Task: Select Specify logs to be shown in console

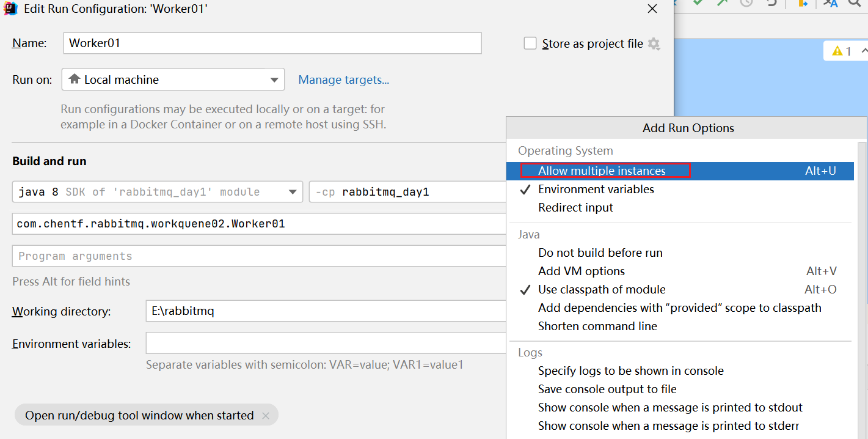Action: 680,371
